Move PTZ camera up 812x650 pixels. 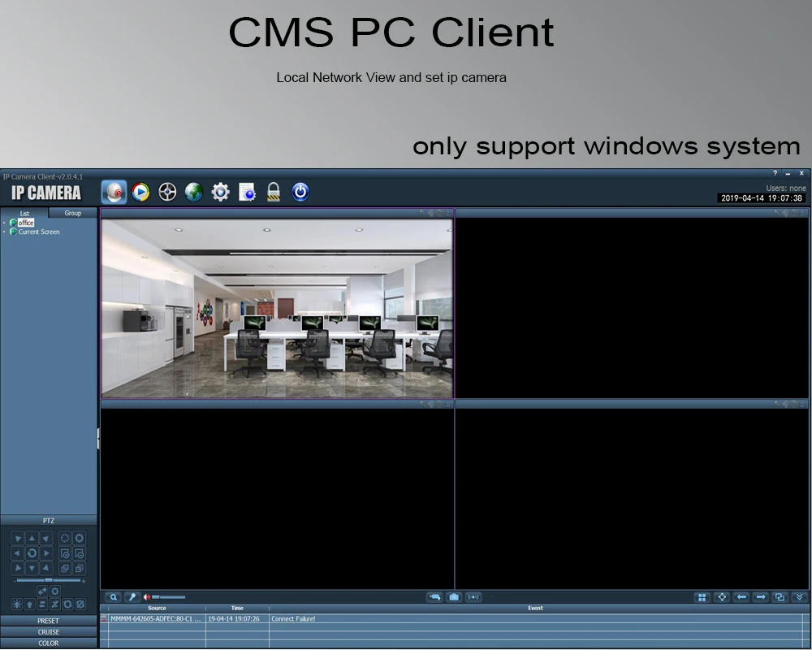32,539
